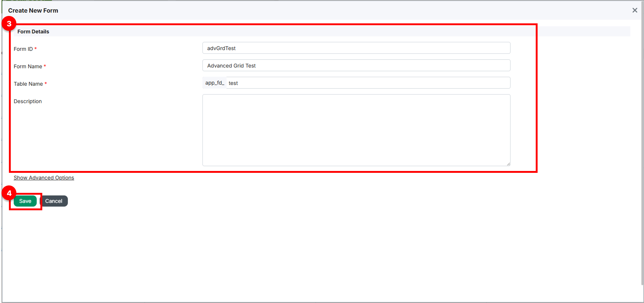Click the Form Name label
644x303 pixels.
[x=28, y=66]
